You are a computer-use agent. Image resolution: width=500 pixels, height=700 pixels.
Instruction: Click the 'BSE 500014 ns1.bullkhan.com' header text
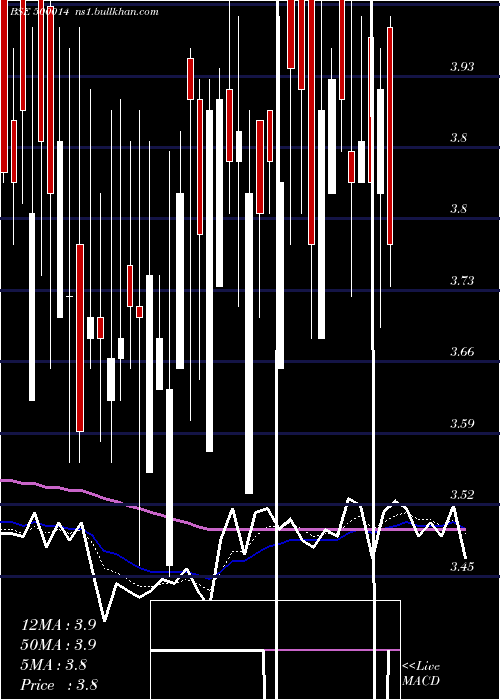point(84,12)
